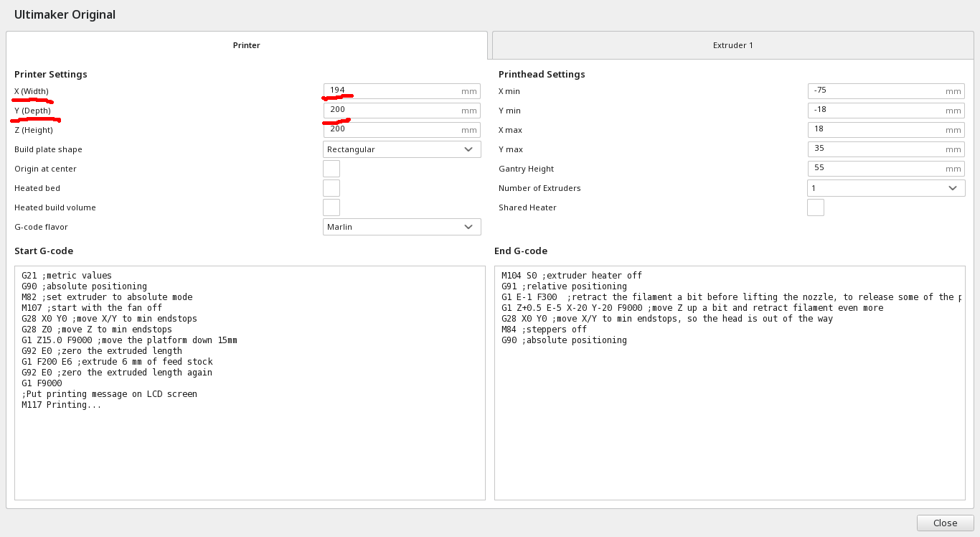Select the X min printhead field
The width and height of the screenshot is (980, 537).
click(x=877, y=91)
